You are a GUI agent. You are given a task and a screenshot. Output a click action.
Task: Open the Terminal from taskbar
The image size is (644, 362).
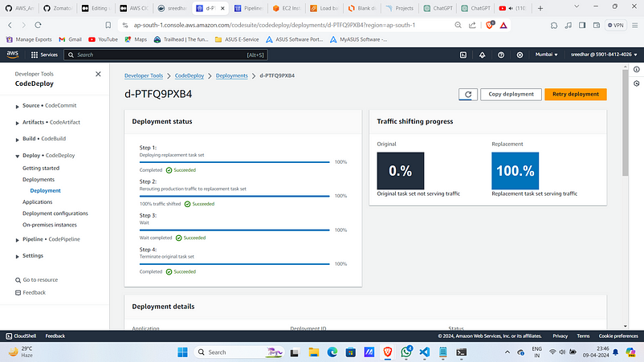pyautogui.click(x=461, y=352)
